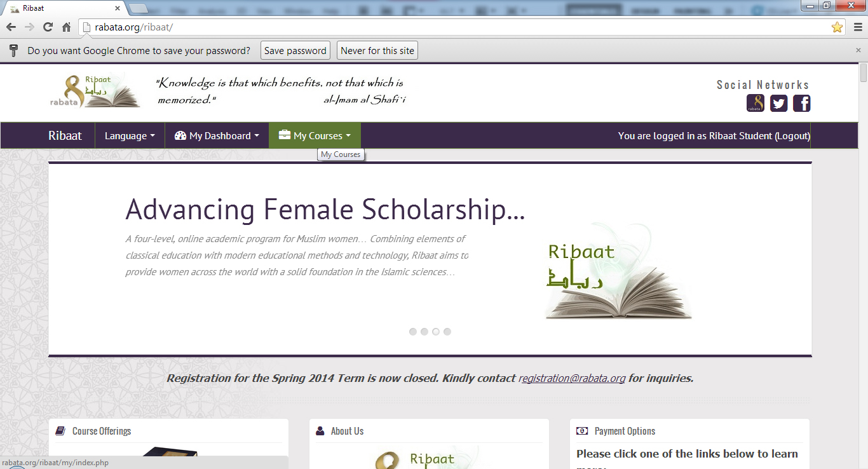
Task: Click the Logout link
Action: pos(792,135)
